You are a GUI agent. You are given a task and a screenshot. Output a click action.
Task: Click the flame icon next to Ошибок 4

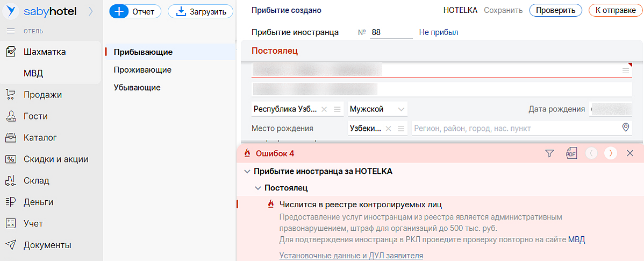pos(247,153)
